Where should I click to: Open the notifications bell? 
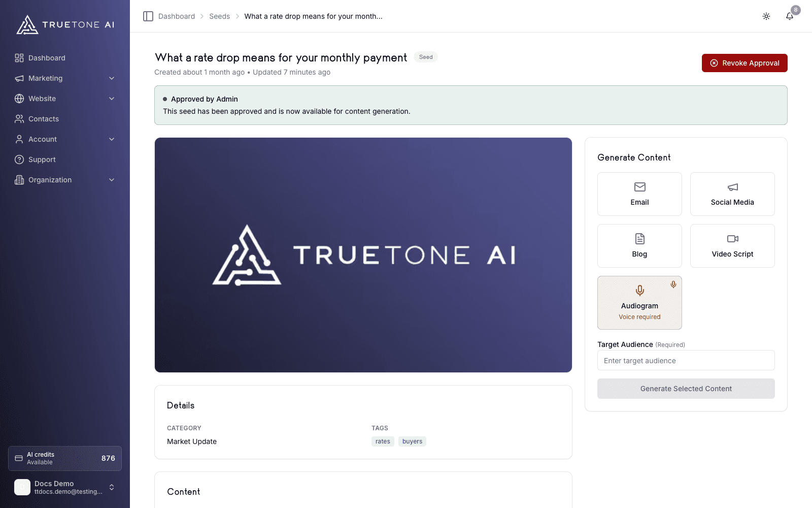pos(790,16)
